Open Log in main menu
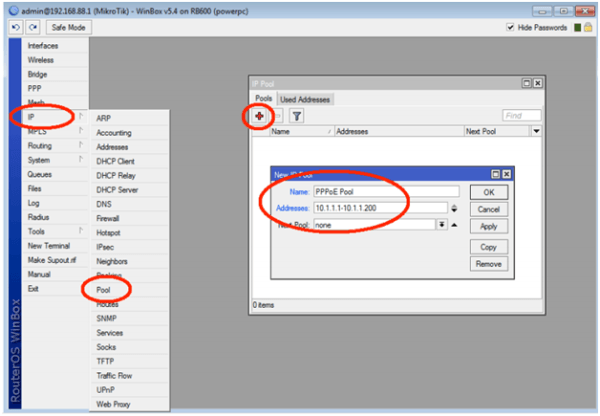 [55, 203]
